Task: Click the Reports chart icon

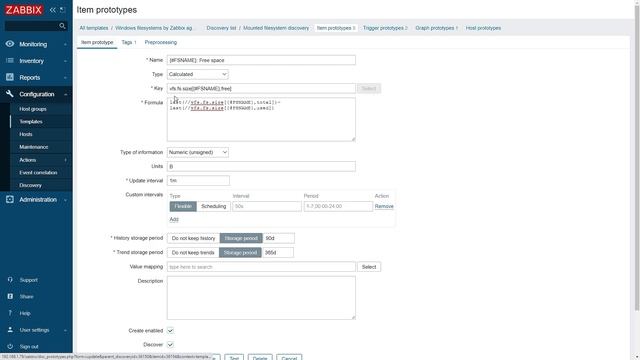Action: coord(10,77)
